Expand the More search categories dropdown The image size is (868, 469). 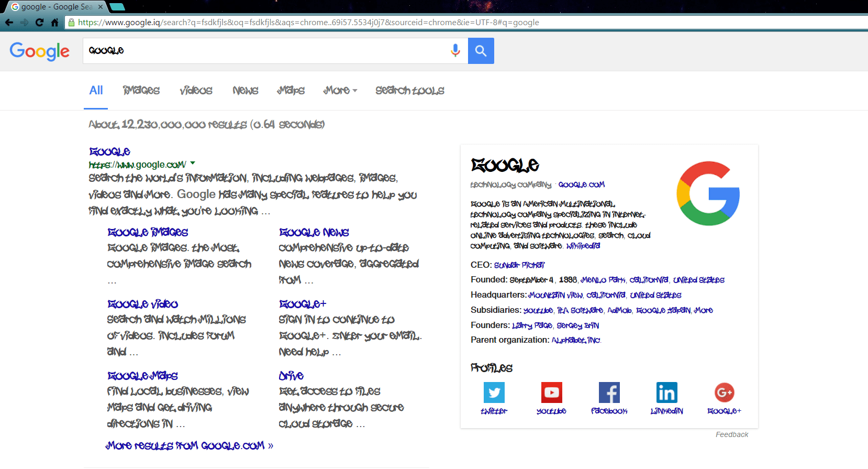(340, 91)
